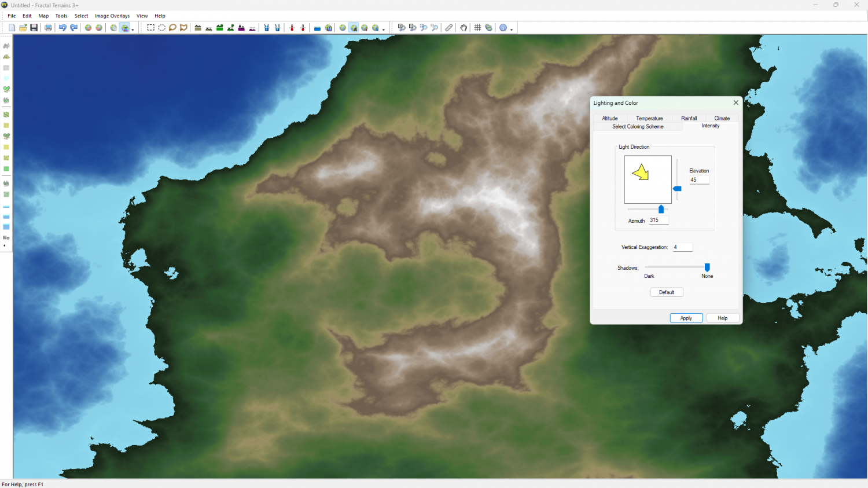The height and width of the screenshot is (488, 868).
Task: Select the elliptical selection tool
Action: pos(161,28)
